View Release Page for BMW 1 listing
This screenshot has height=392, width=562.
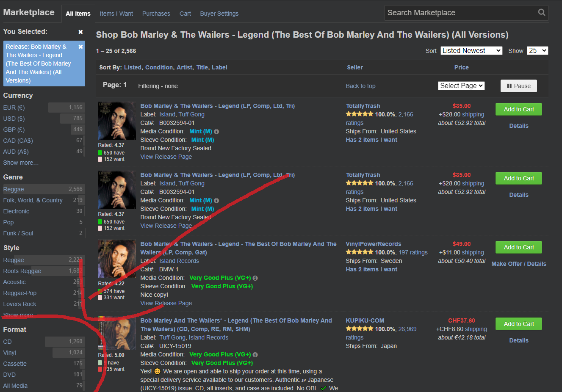point(166,303)
